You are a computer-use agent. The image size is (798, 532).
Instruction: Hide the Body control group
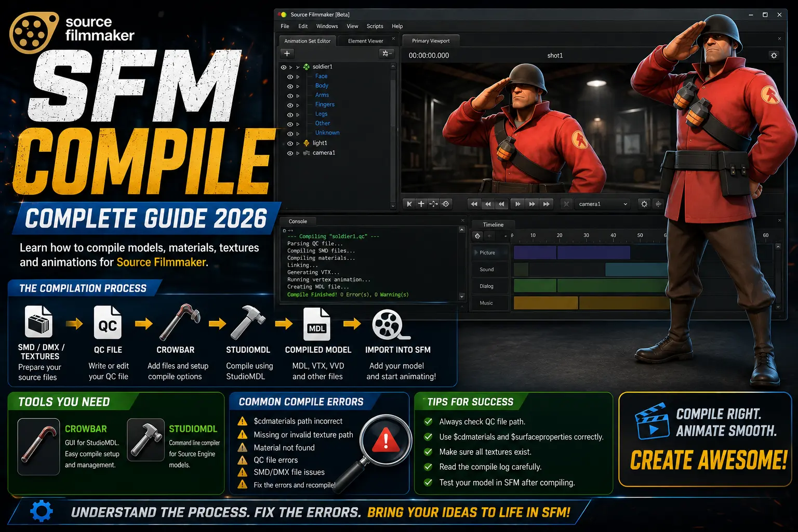click(290, 86)
